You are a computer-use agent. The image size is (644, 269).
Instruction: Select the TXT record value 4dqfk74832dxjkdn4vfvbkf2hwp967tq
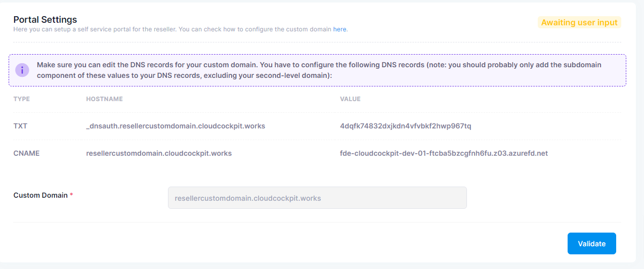pyautogui.click(x=406, y=126)
